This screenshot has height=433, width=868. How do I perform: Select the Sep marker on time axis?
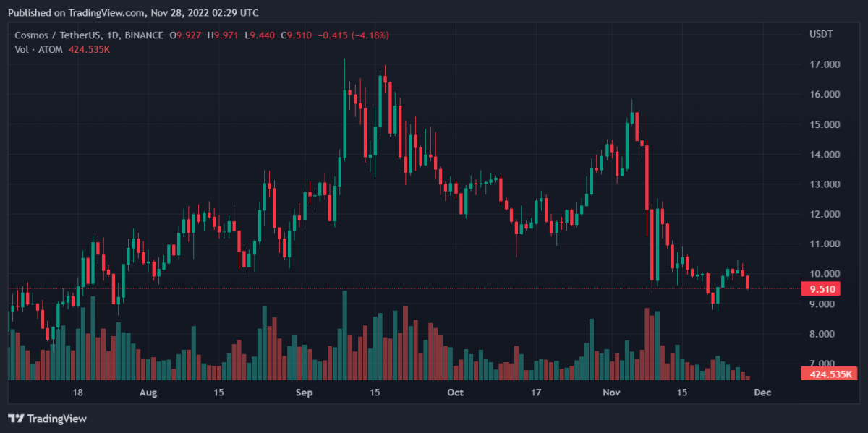(305, 393)
